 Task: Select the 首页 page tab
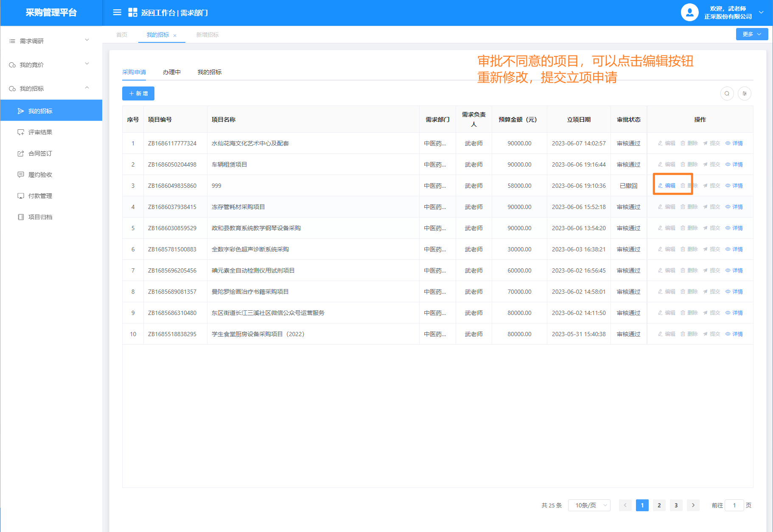[122, 35]
